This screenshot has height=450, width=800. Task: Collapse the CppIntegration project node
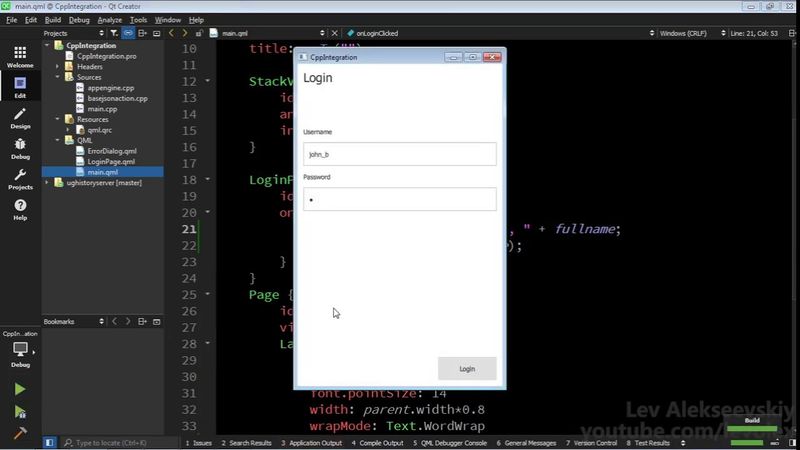point(47,45)
